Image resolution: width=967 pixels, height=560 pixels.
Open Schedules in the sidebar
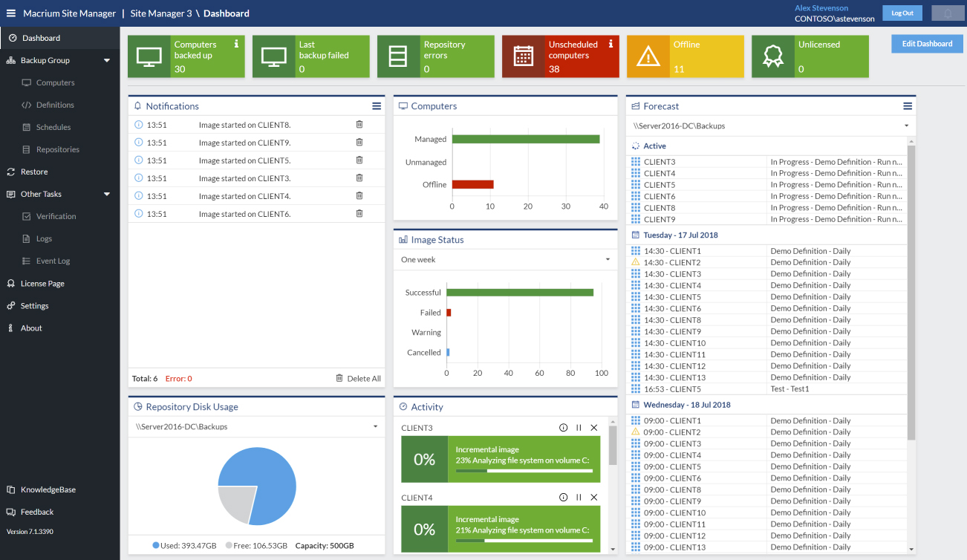[x=53, y=127]
